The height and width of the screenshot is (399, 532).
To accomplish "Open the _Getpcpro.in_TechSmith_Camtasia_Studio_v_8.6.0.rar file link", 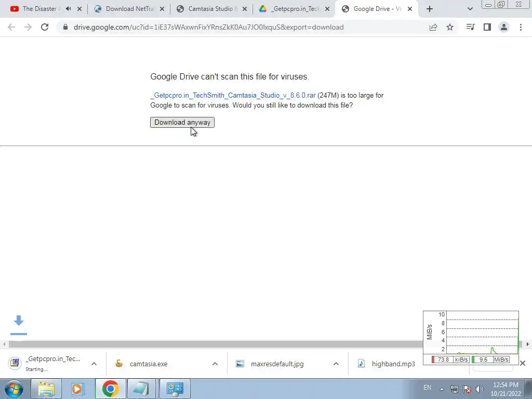I will click(x=233, y=96).
